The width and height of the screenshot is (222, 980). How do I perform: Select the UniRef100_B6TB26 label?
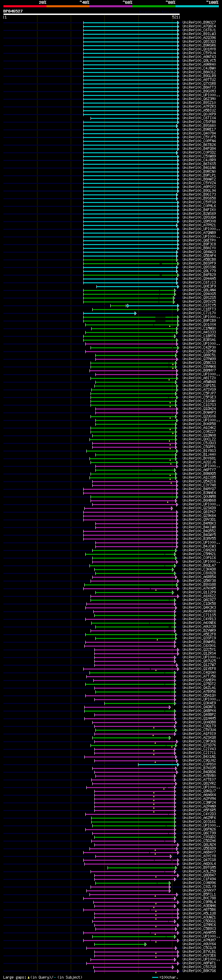tap(199, 145)
